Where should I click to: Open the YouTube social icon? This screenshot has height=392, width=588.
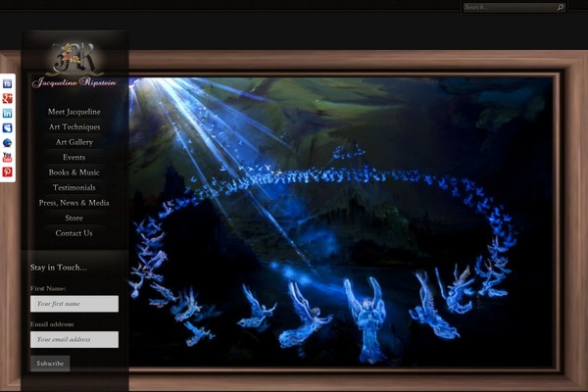pos(7,157)
